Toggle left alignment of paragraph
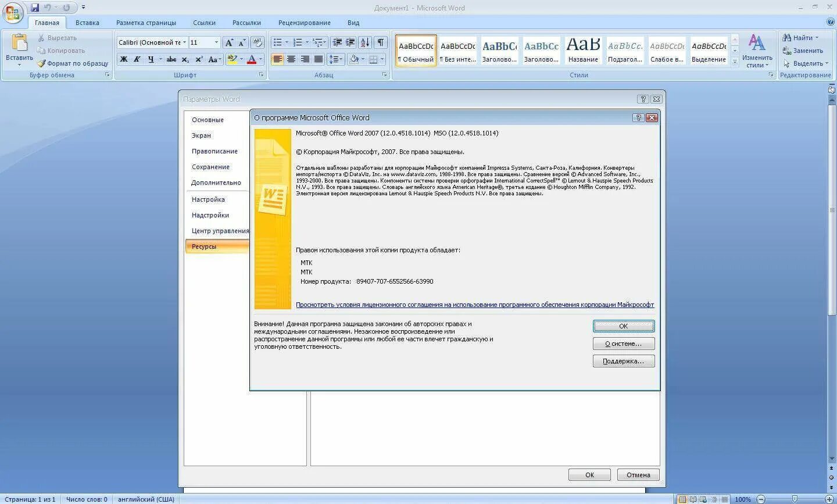Screen dimensions: 837x504 pyautogui.click(x=277, y=59)
